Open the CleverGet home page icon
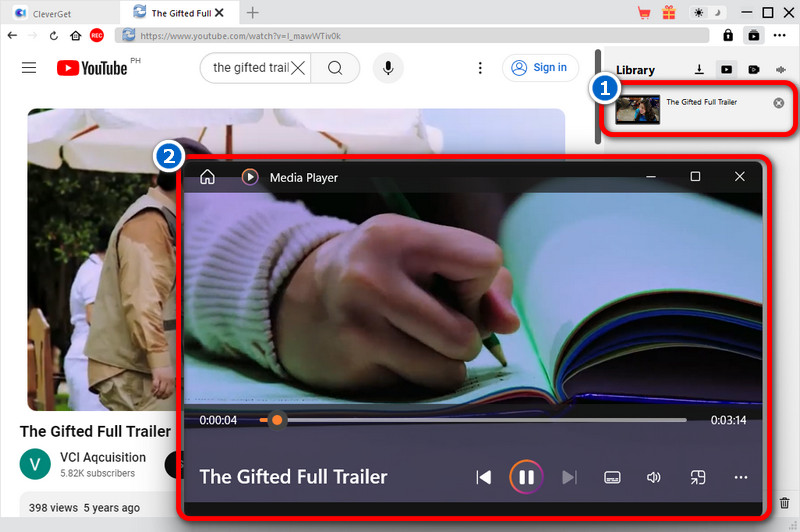The image size is (800, 532). [x=76, y=35]
